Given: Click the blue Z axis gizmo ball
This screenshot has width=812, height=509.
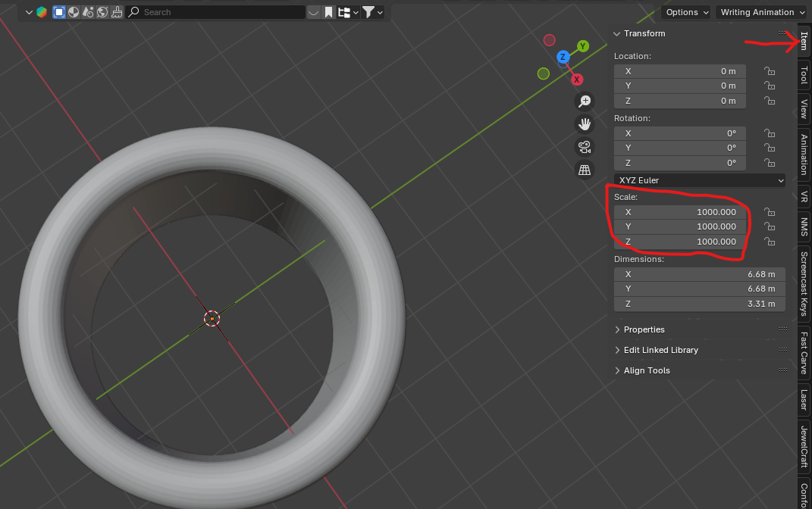Looking at the screenshot, I should coord(563,57).
